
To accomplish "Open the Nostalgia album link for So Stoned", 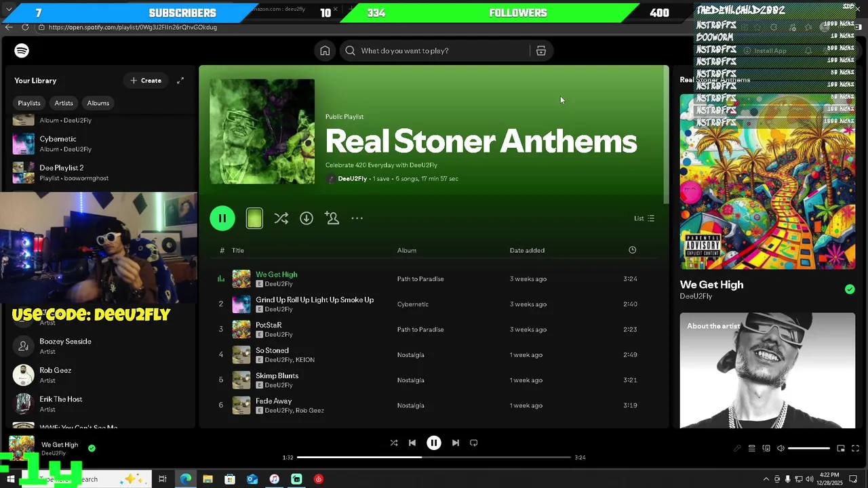I will 411,355.
